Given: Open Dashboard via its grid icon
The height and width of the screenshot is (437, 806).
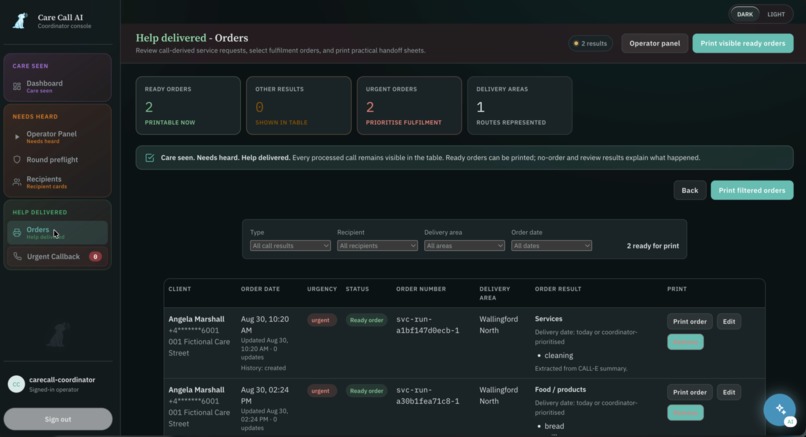Looking at the screenshot, I should tap(17, 86).
